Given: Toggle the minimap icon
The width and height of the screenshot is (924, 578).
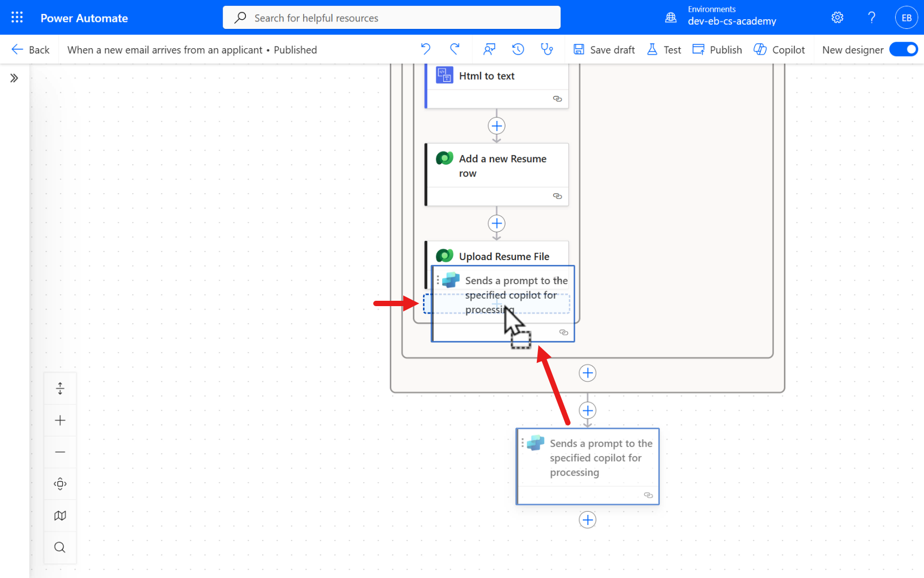Looking at the screenshot, I should tap(60, 515).
